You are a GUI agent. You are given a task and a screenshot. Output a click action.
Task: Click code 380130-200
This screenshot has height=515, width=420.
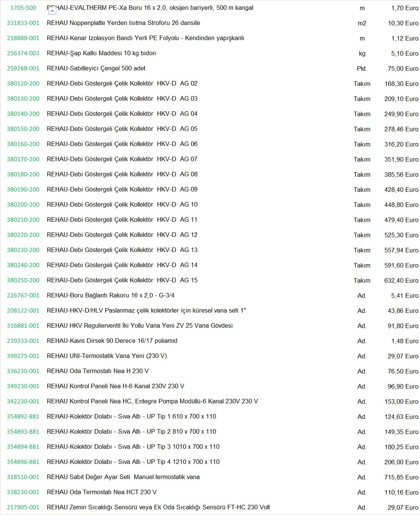(x=23, y=99)
